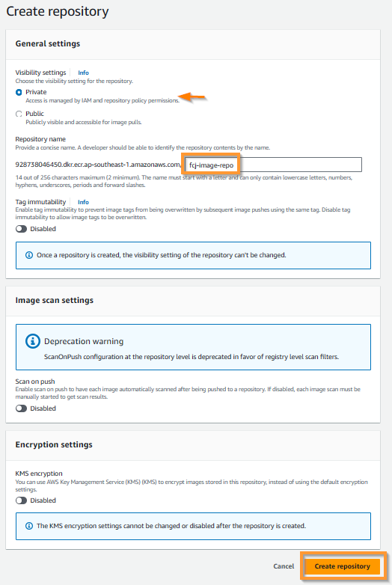
Task: Open Info link beside Visibility settings
Action: point(83,73)
